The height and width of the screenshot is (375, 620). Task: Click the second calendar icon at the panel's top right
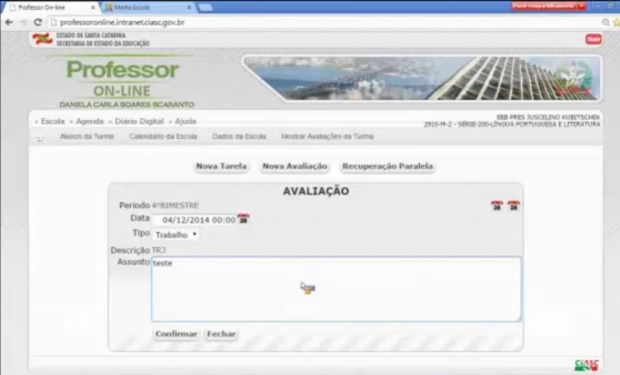pos(513,205)
